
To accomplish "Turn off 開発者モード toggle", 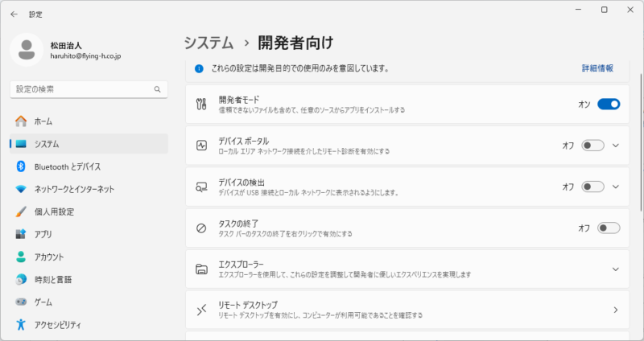I will (609, 105).
